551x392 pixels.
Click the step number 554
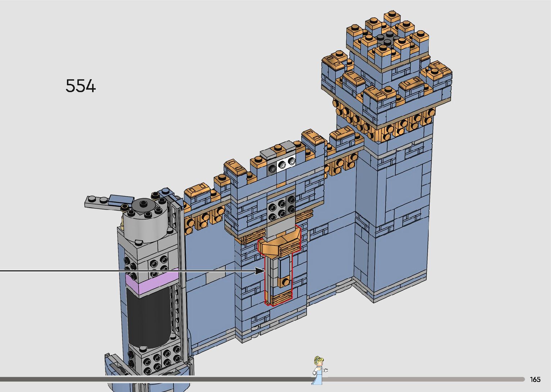pos(81,86)
